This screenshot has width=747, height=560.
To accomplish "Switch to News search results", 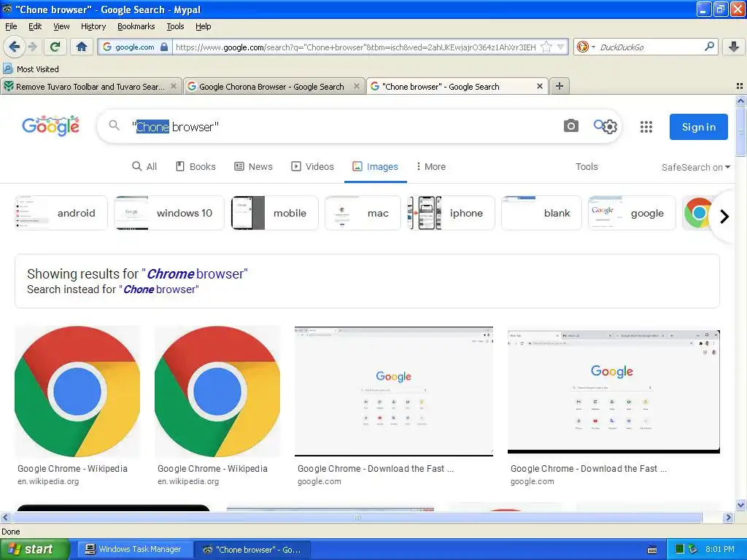I will click(x=253, y=167).
